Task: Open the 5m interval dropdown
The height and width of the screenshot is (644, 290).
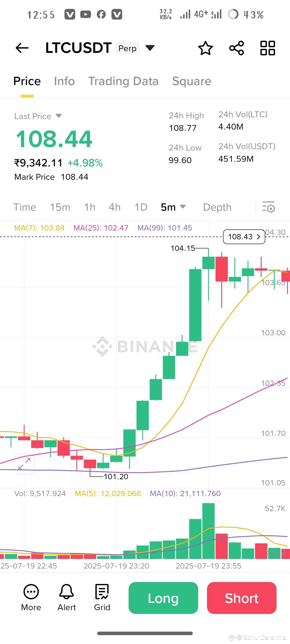Action: click(x=173, y=207)
